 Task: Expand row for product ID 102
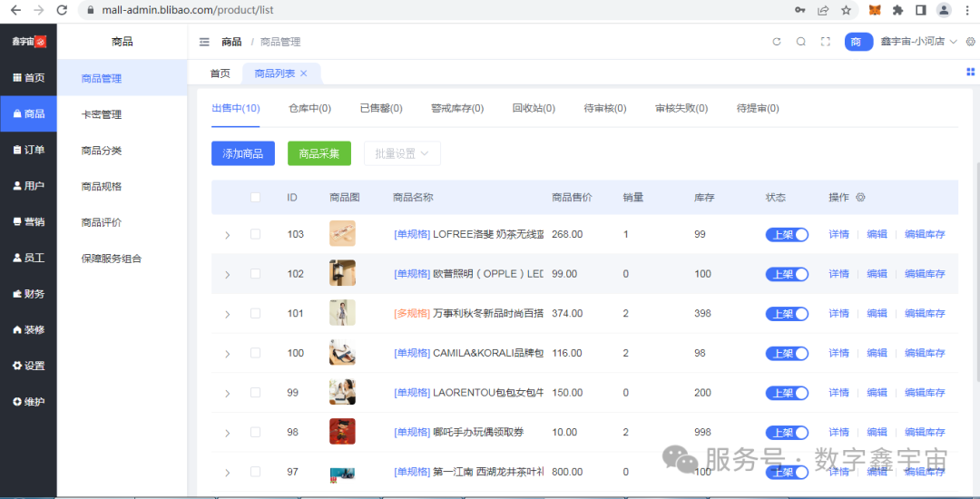pyautogui.click(x=228, y=275)
